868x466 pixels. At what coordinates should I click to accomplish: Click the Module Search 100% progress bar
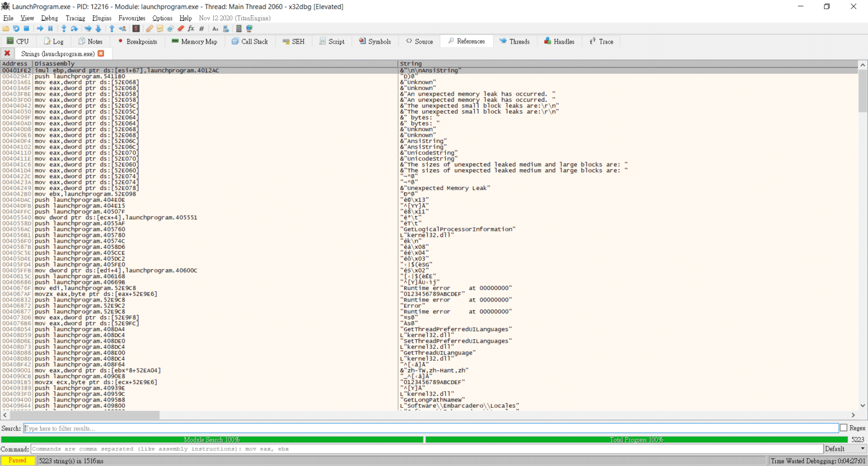tap(212, 439)
